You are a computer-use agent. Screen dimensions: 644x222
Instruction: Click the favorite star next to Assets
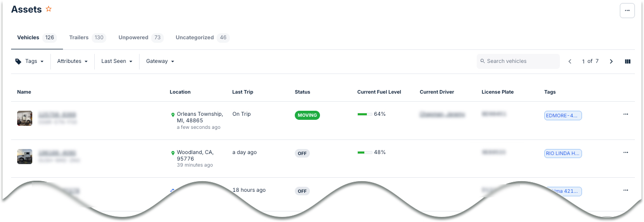click(x=49, y=9)
